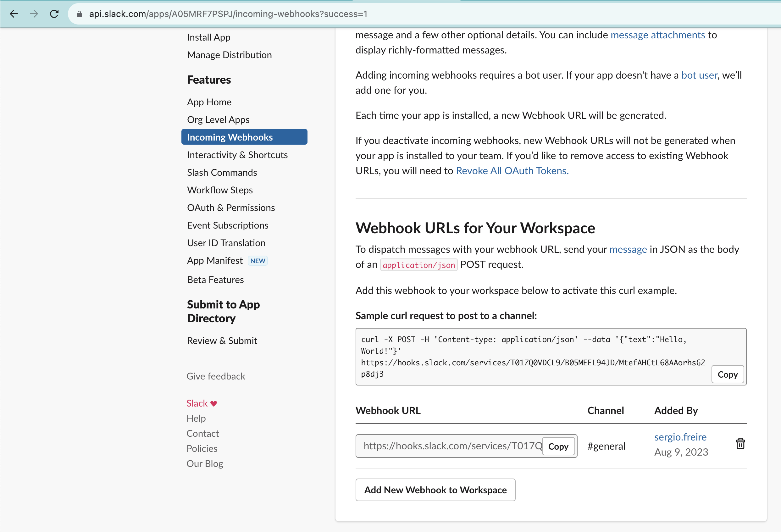The image size is (781, 532).
Task: Click the heart icon next to Slack
Action: click(214, 403)
